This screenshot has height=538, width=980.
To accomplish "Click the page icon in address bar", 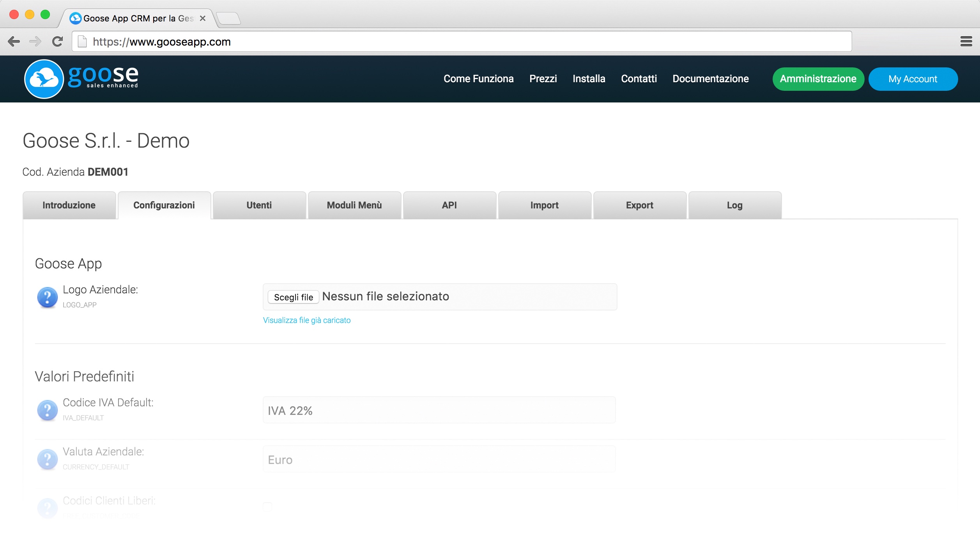I will coord(82,41).
